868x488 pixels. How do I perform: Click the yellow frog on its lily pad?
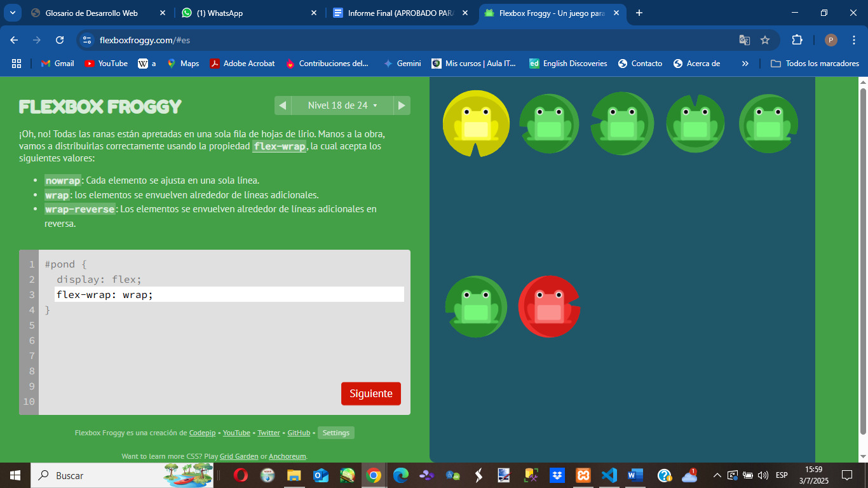(x=476, y=123)
